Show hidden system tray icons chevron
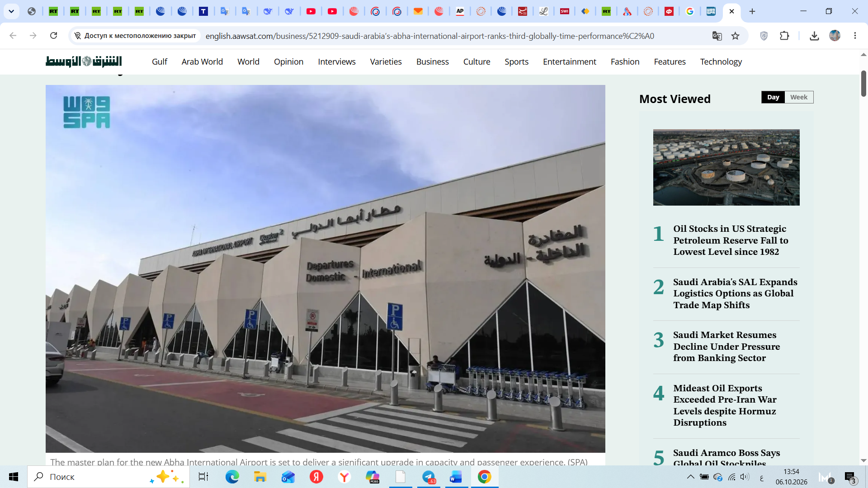868x488 pixels. (x=690, y=477)
